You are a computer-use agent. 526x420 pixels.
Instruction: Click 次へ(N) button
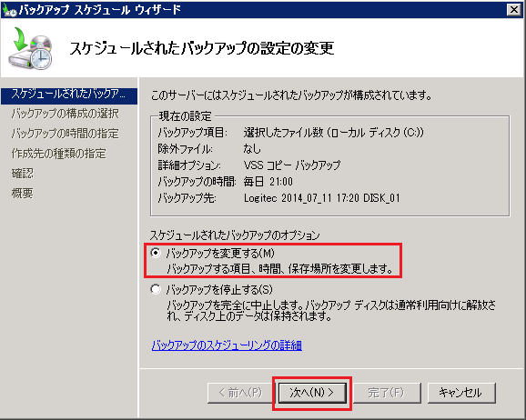[312, 393]
